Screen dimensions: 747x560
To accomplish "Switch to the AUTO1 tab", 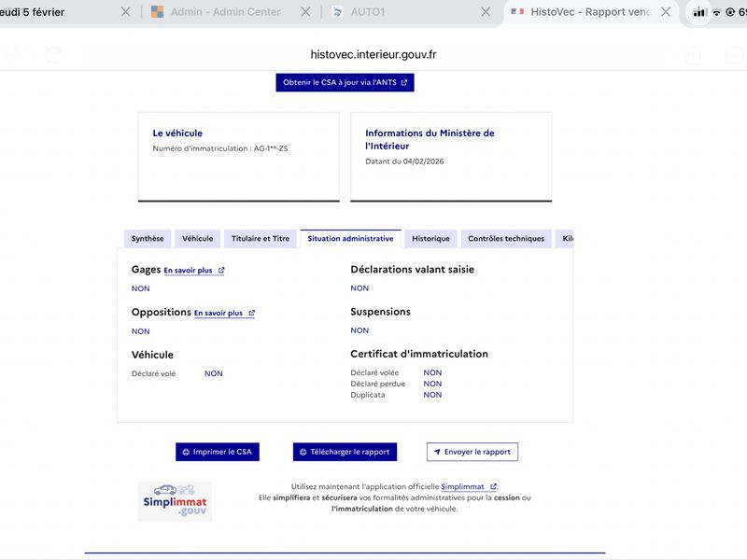I will [x=368, y=12].
